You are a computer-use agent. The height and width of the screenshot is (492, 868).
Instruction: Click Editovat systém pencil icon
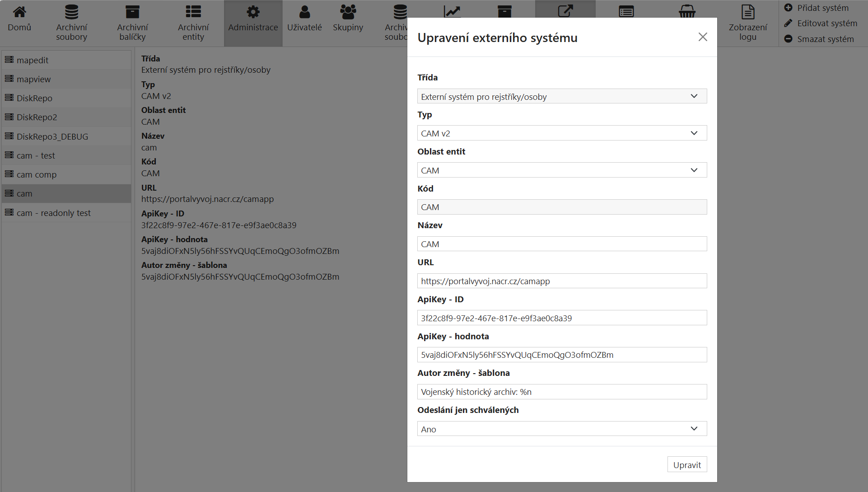(x=788, y=23)
